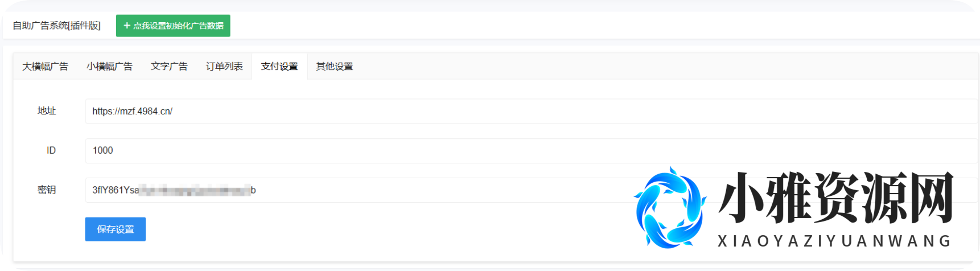
Task: Click the plus icon on the green button
Action: 127,26
